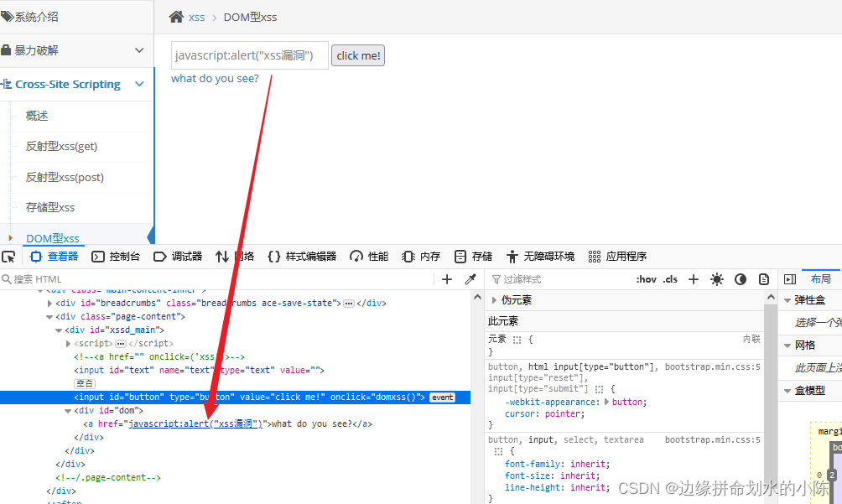The height and width of the screenshot is (504, 842).
Task: Switch to the 无障碍环境 accessibility tab
Action: (x=540, y=257)
